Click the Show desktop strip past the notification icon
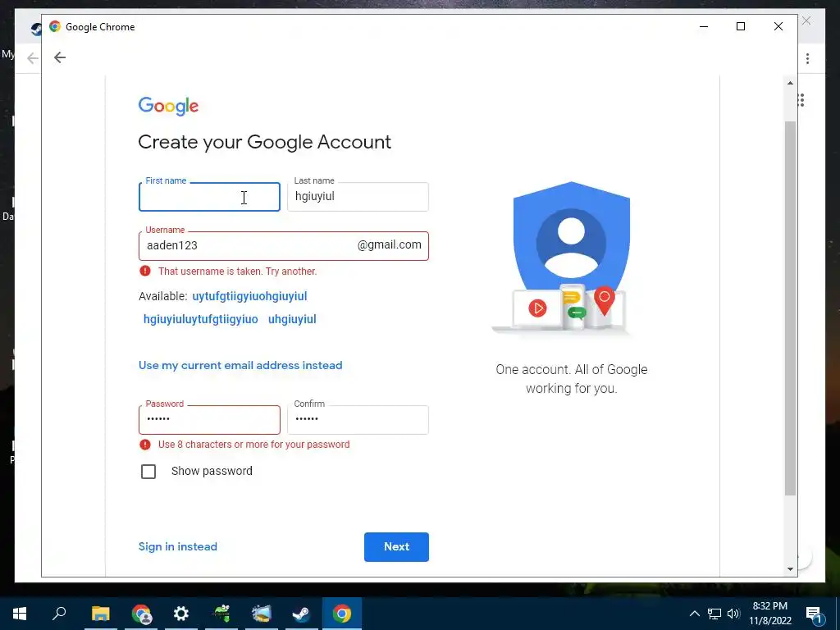Screen dimensions: 840x630 838,614
